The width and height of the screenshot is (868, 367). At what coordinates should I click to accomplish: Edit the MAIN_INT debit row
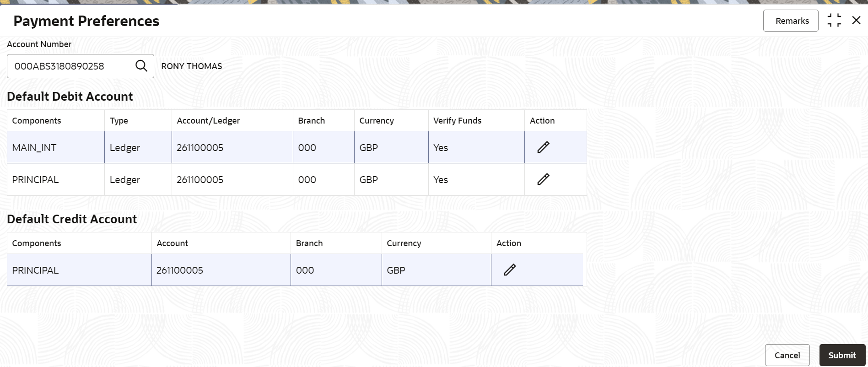tap(543, 147)
